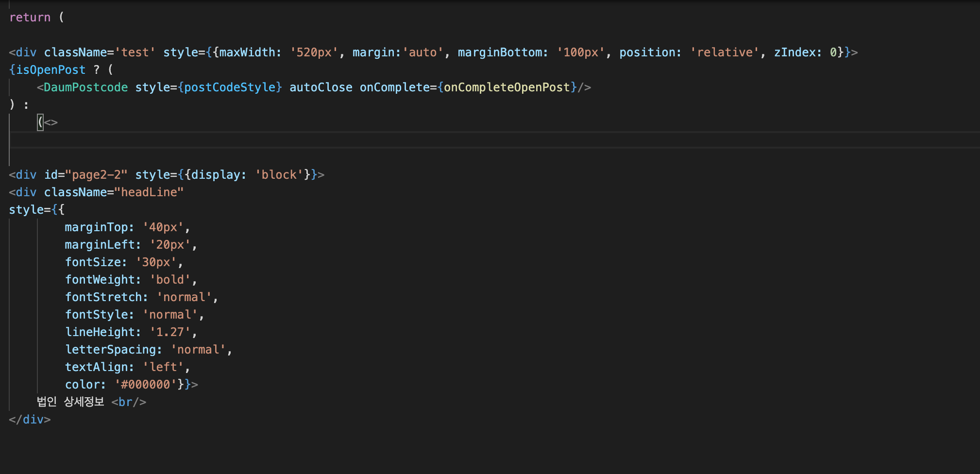Click the "headLine" className string
980x474 pixels.
point(149,192)
